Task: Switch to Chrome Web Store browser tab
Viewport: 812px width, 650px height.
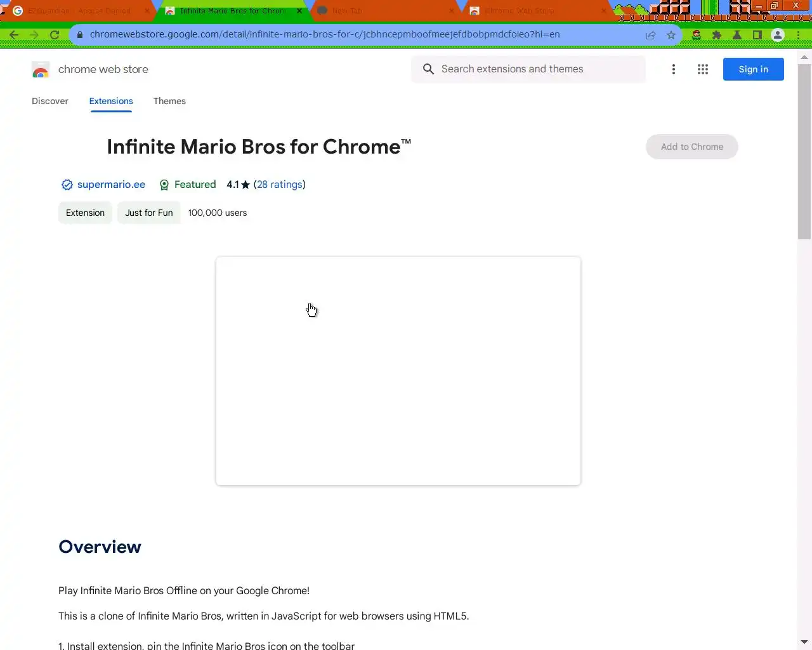Action: pyautogui.click(x=535, y=11)
